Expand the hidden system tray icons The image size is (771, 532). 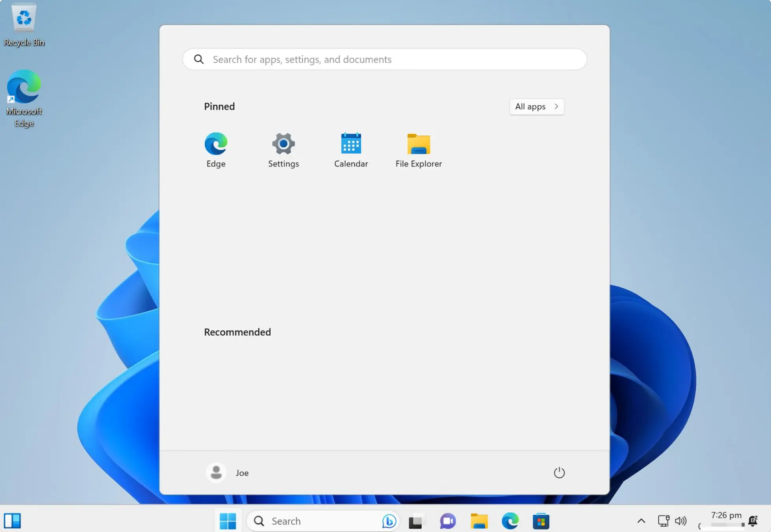click(x=641, y=521)
